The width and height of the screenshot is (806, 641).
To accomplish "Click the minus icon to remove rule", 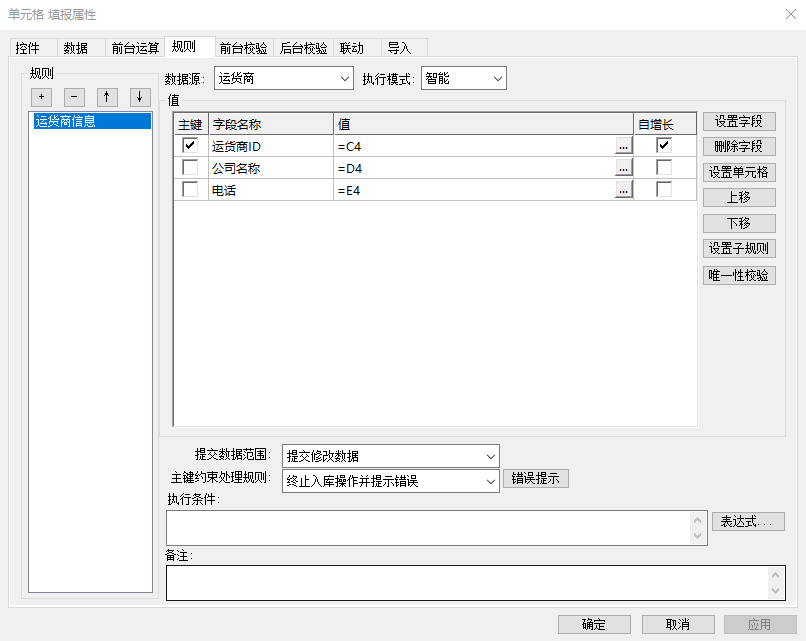I will [75, 97].
